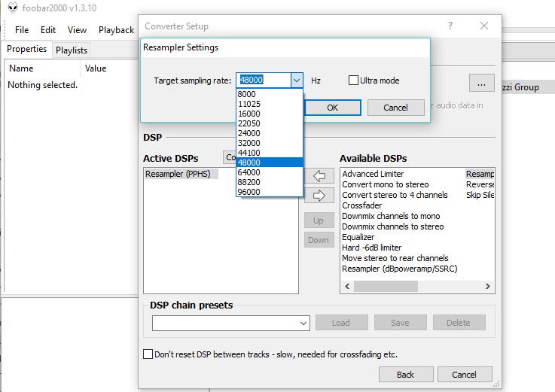Viewport: 555px width, 392px height.
Task: Click the Up button to reorder DSP
Action: pos(319,220)
